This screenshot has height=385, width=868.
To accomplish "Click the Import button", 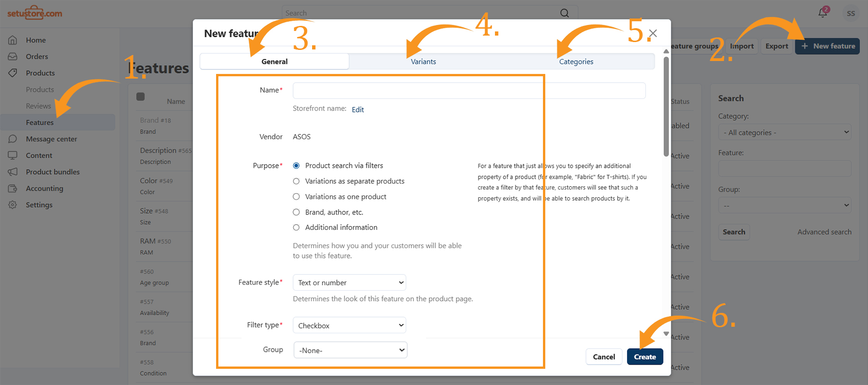I will tap(741, 46).
